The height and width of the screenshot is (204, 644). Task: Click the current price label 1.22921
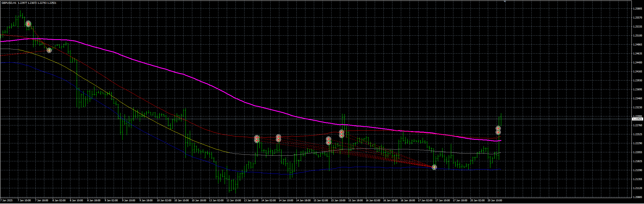pos(637,119)
